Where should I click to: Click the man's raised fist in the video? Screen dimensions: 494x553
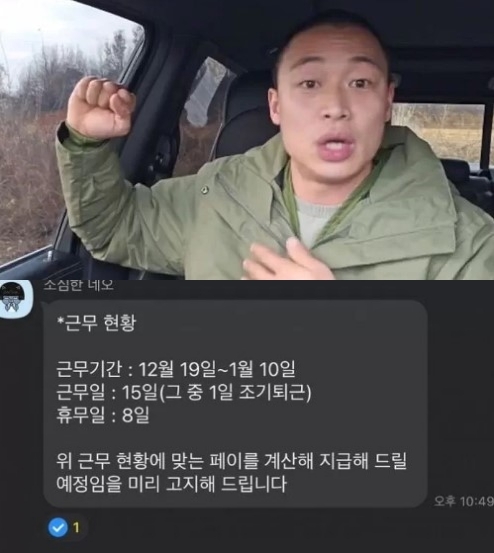[x=99, y=107]
